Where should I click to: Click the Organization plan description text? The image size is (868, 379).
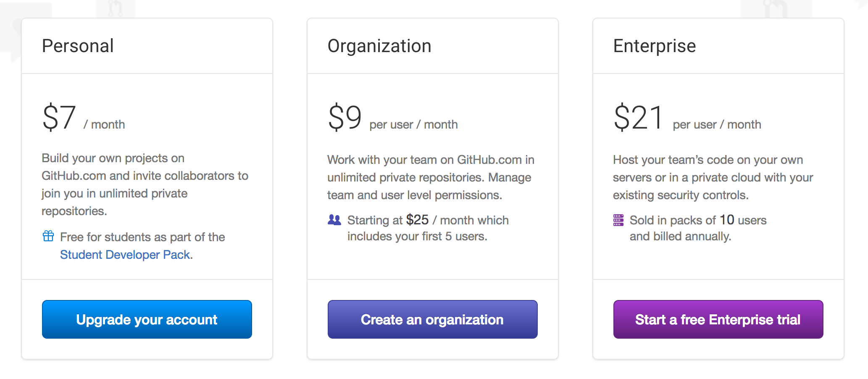click(431, 177)
